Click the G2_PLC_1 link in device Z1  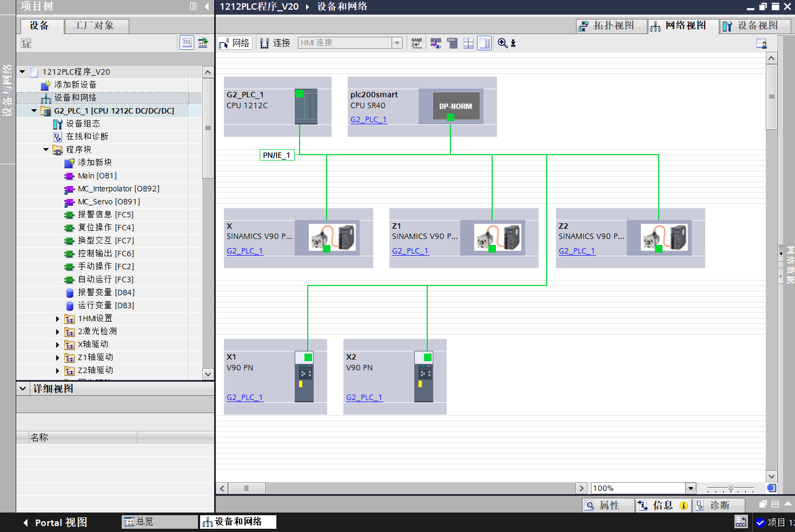[x=410, y=251]
